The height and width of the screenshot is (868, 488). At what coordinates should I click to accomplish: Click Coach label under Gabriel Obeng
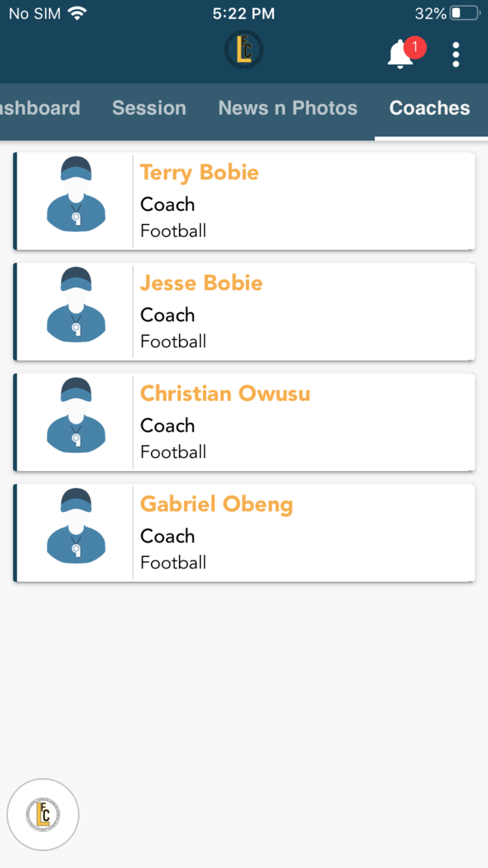coord(167,536)
